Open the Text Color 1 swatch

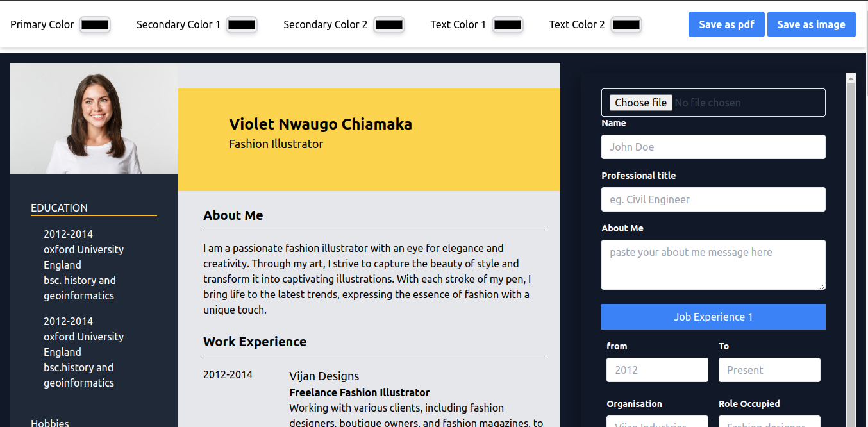pyautogui.click(x=508, y=25)
